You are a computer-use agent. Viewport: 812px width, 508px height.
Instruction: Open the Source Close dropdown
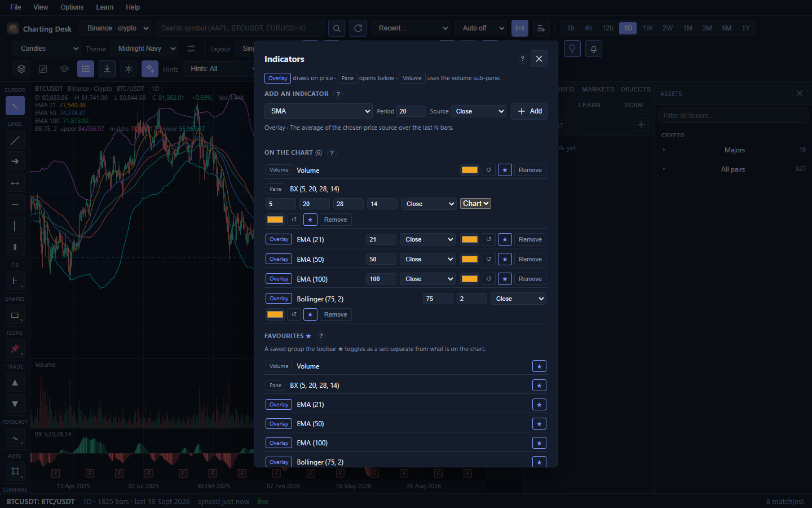tap(479, 111)
